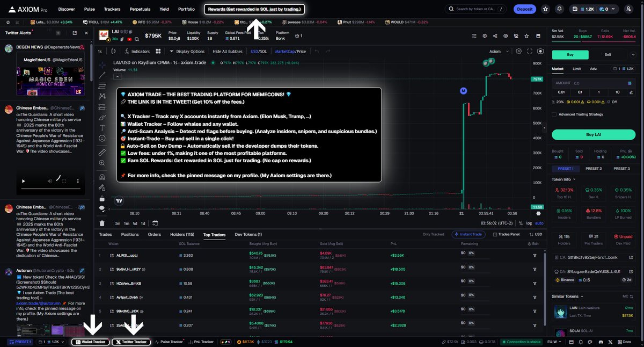Click the AMOUNT input field

(x=594, y=83)
